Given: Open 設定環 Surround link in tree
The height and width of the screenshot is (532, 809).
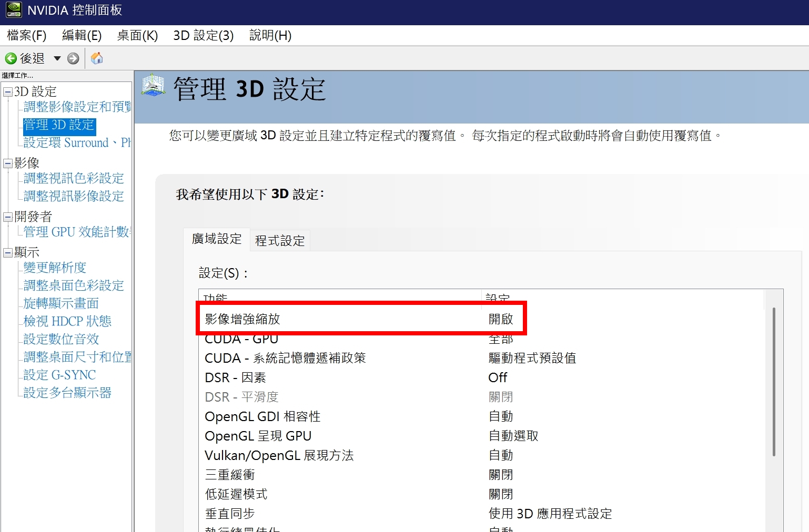Looking at the screenshot, I should [78, 143].
